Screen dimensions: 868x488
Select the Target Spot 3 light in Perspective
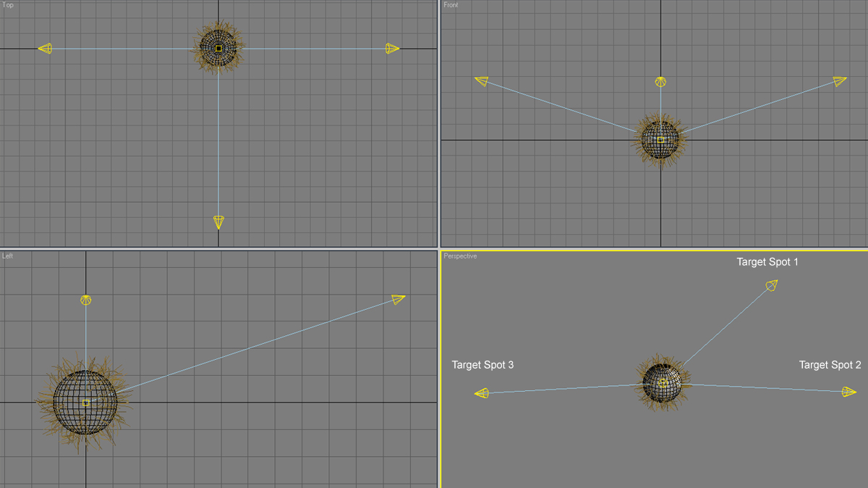(482, 393)
